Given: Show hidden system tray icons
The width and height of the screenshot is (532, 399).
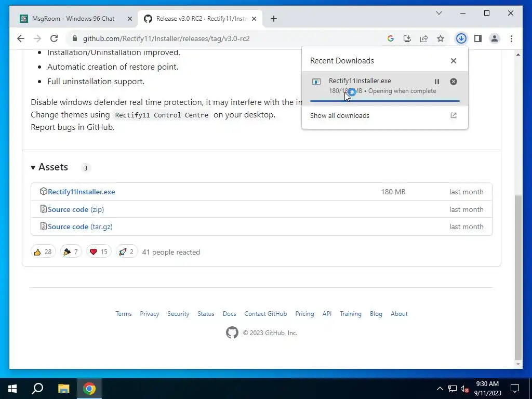Looking at the screenshot, I should [440, 389].
